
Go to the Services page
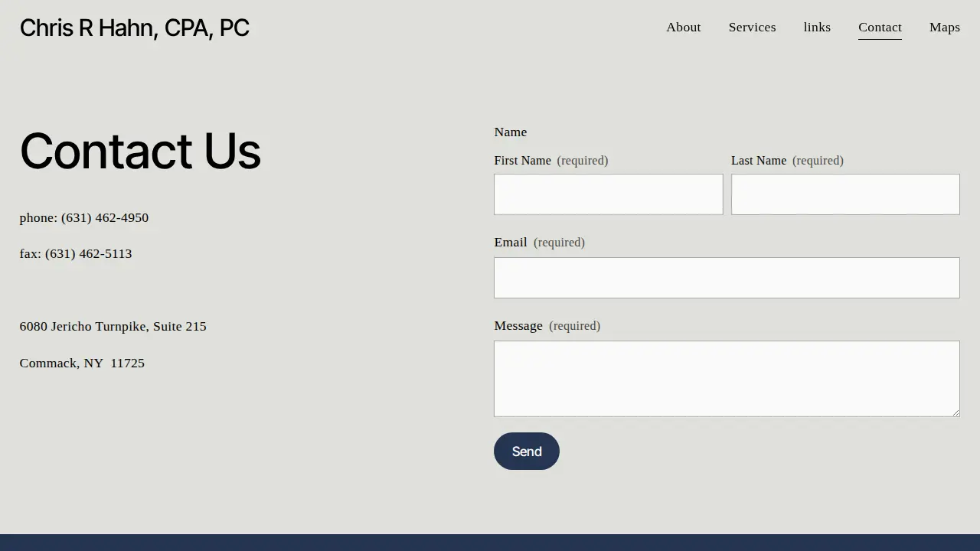752,28
